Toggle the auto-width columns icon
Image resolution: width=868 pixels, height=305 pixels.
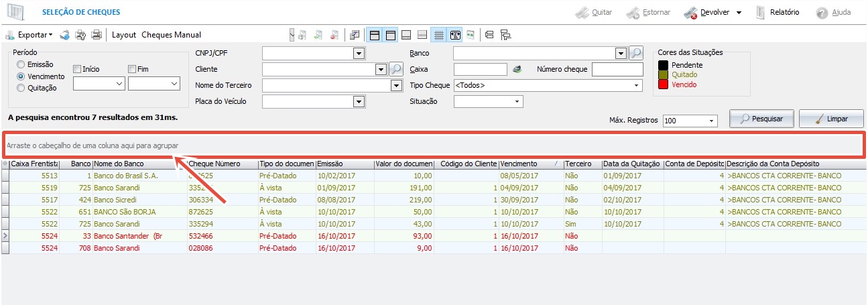455,34
